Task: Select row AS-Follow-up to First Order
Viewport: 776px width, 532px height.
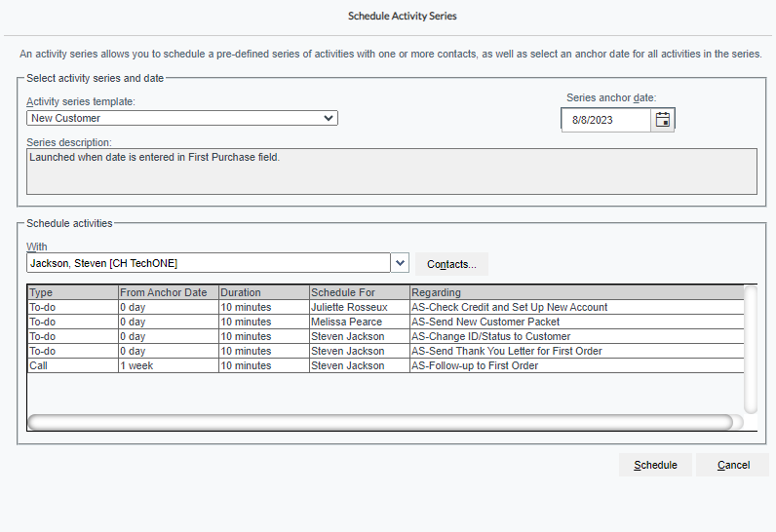Action: 385,366
